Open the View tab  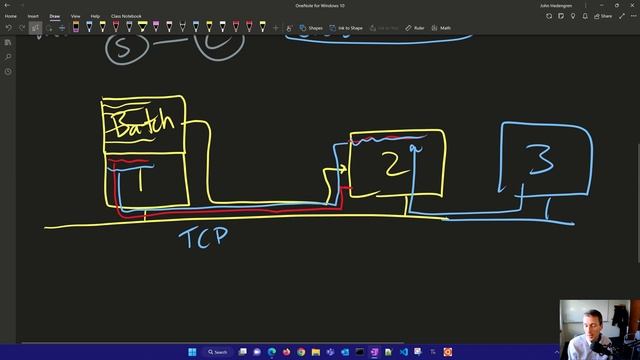[76, 16]
